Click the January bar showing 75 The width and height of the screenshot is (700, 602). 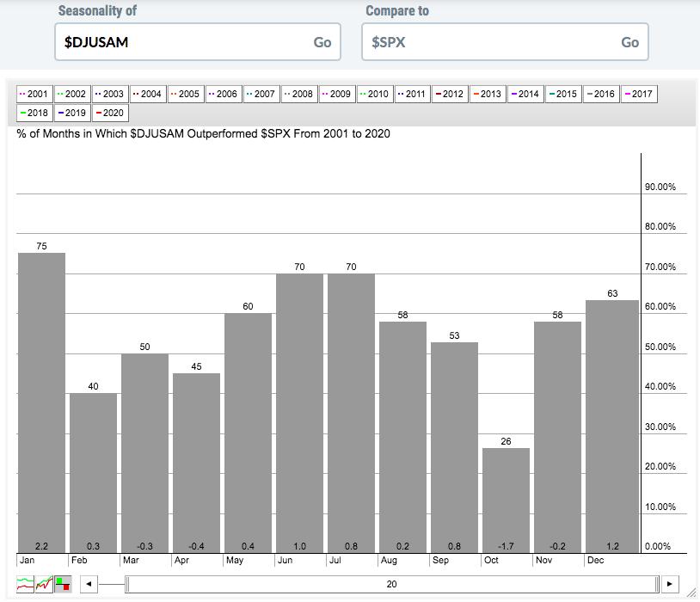coord(41,402)
